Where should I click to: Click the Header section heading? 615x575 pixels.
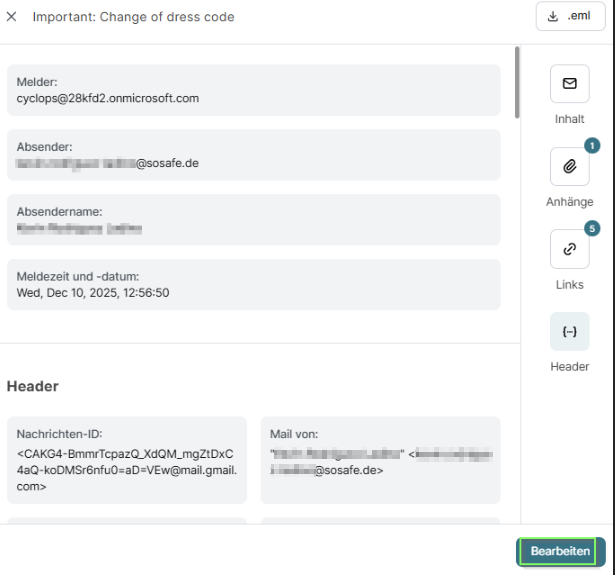(35, 386)
